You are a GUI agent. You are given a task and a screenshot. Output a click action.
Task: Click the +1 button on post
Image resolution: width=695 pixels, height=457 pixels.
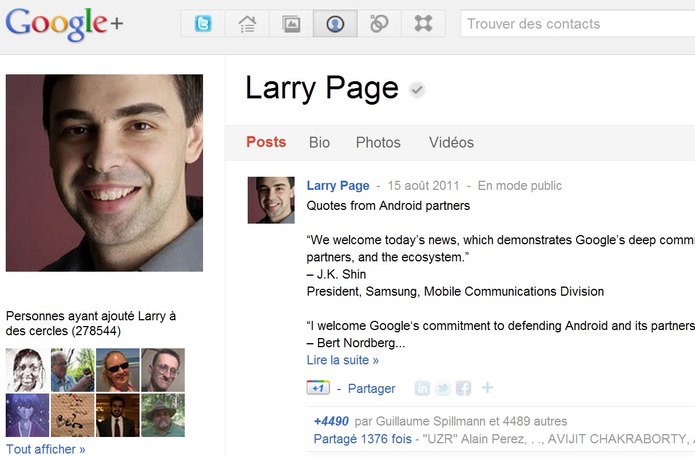point(318,388)
